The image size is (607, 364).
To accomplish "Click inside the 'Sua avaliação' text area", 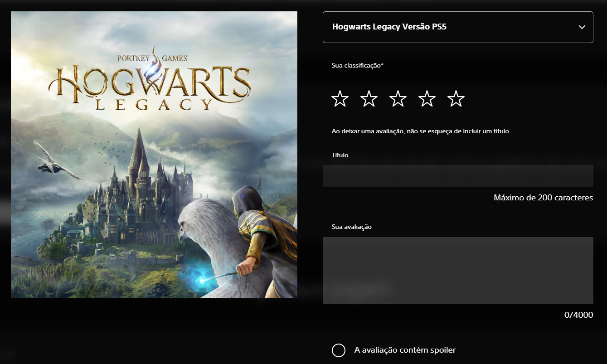I will [457, 270].
